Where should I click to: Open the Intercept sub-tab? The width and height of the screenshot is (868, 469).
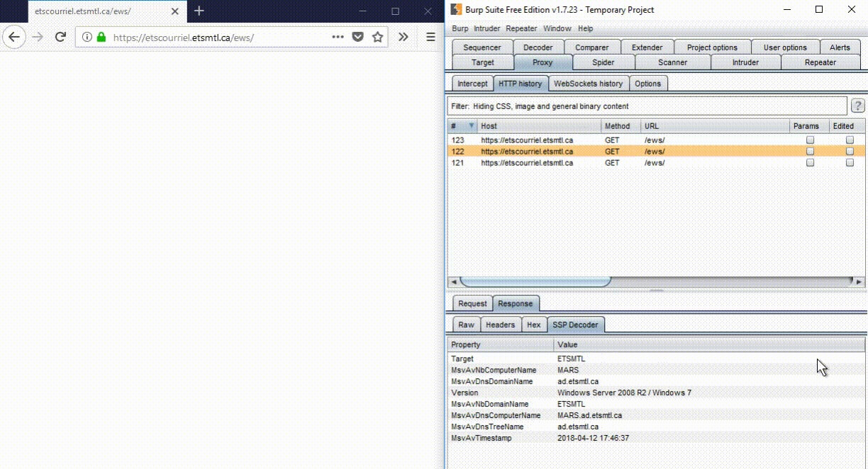point(472,84)
